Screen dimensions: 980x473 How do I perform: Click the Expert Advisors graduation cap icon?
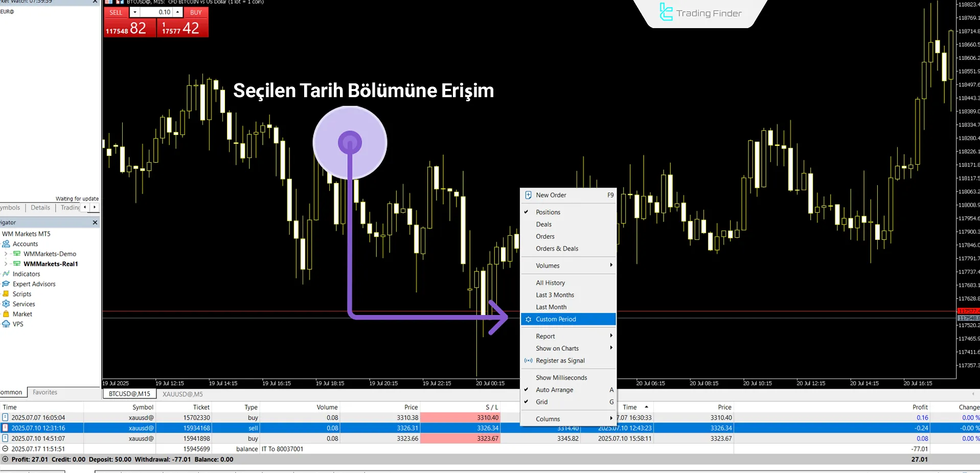click(6, 284)
